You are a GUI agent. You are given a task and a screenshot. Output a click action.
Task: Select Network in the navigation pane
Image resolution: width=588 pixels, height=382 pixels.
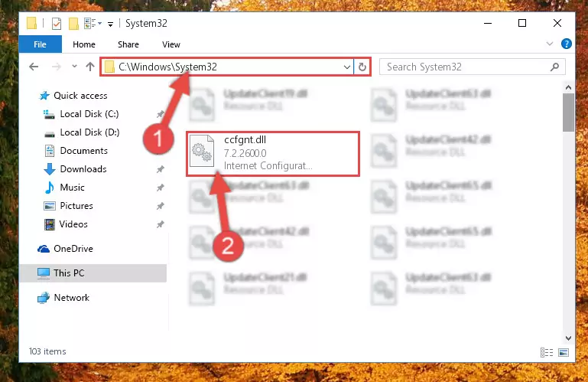click(x=72, y=298)
